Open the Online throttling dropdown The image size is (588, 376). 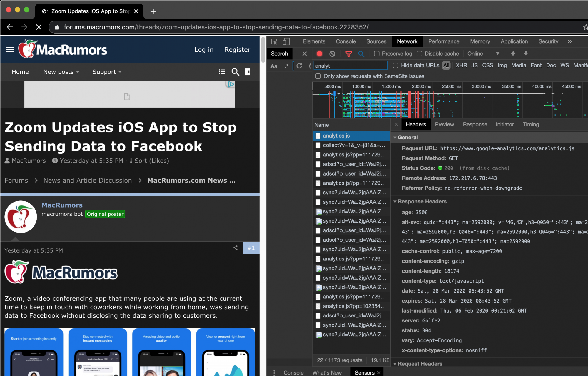pyautogui.click(x=483, y=54)
